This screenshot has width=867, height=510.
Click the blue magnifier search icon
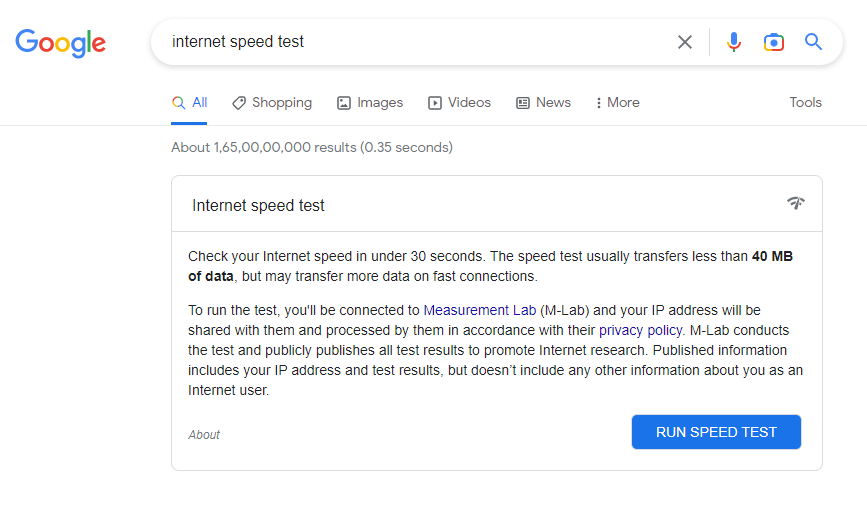tap(813, 41)
